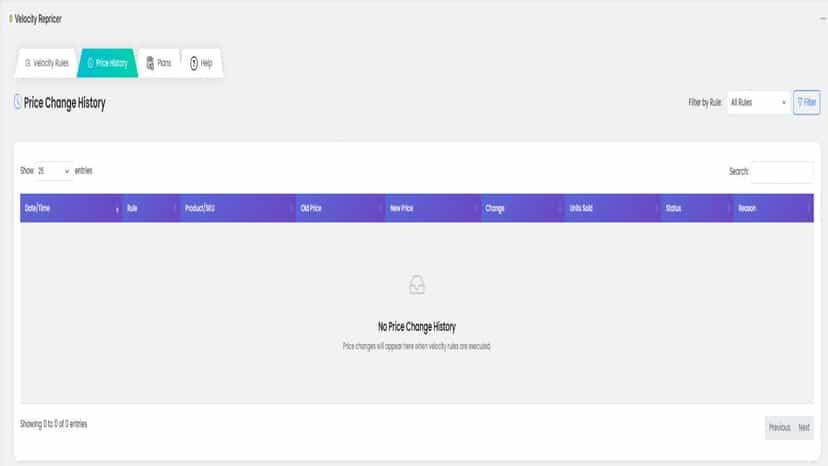Click the Velocity Rules search icon
This screenshot has height=466, width=828.
[x=28, y=63]
